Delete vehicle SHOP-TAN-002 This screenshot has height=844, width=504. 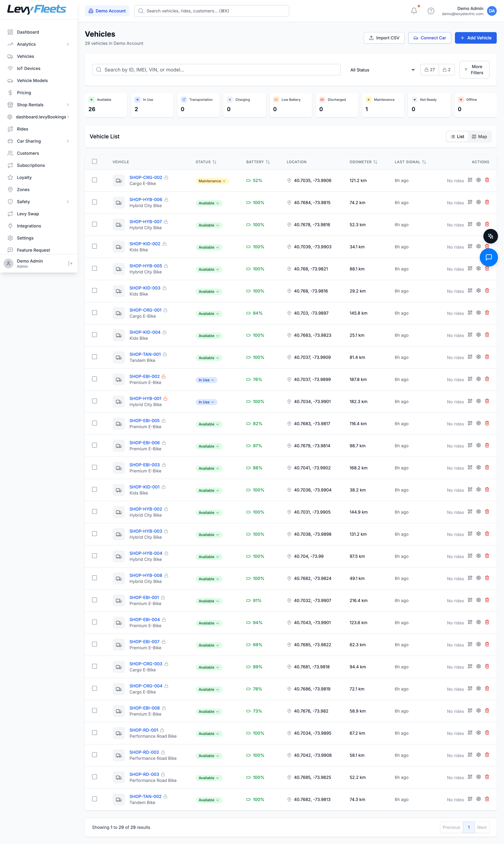point(487,799)
